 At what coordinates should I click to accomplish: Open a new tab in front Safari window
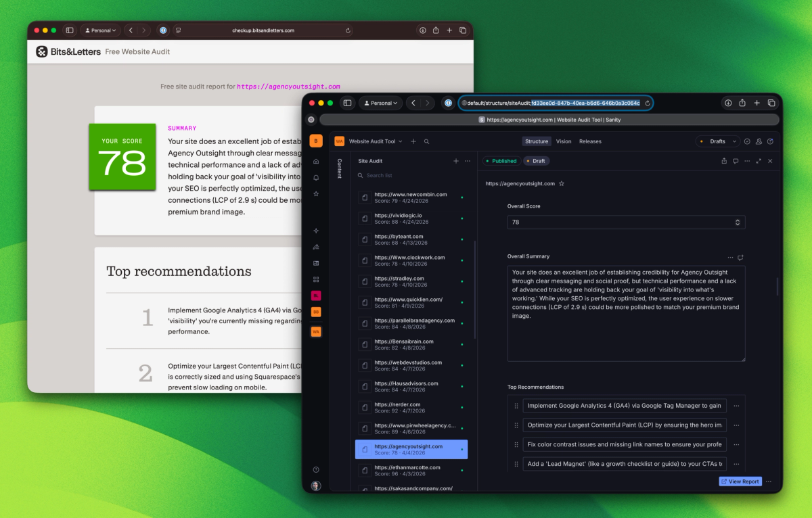pyautogui.click(x=757, y=103)
